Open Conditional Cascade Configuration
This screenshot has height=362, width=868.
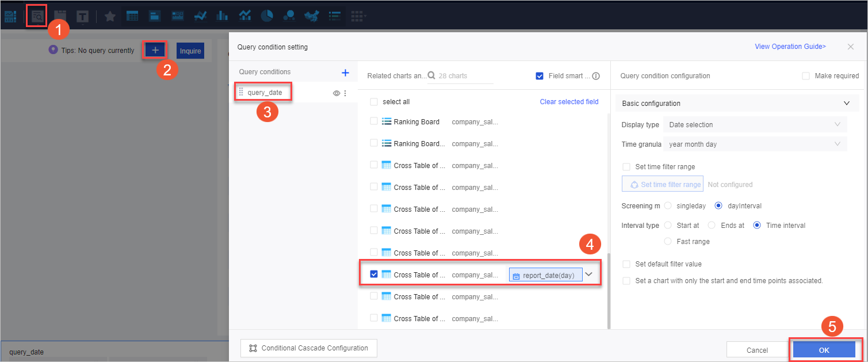pyautogui.click(x=308, y=348)
